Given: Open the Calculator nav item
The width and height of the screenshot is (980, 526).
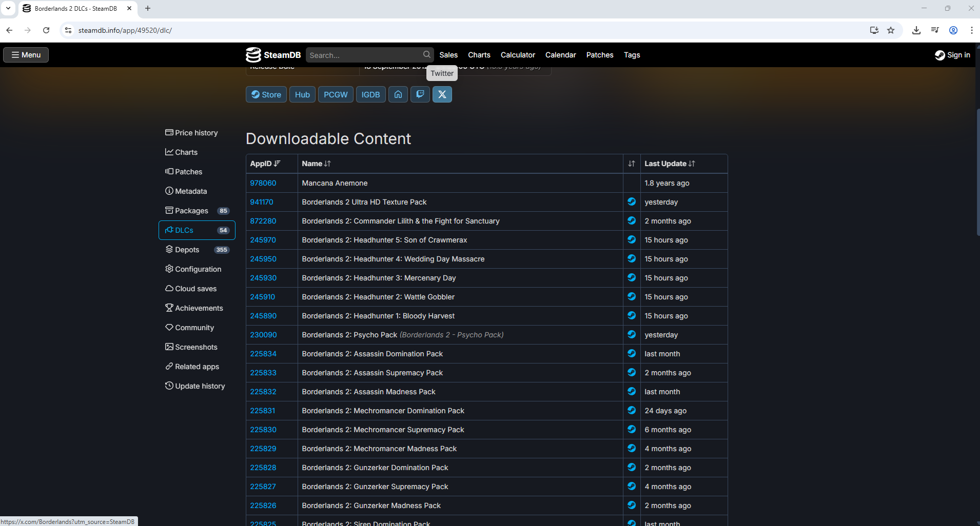Looking at the screenshot, I should [x=518, y=55].
